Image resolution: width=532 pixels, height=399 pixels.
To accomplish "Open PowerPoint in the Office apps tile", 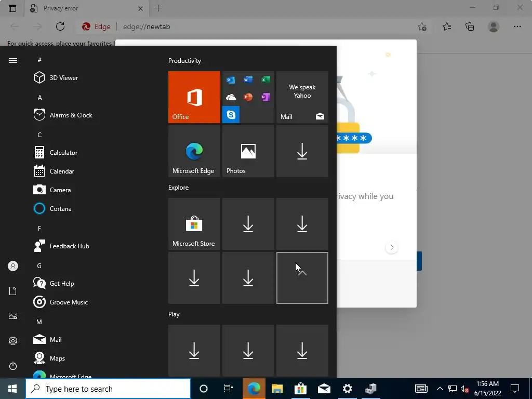I will coord(248,97).
